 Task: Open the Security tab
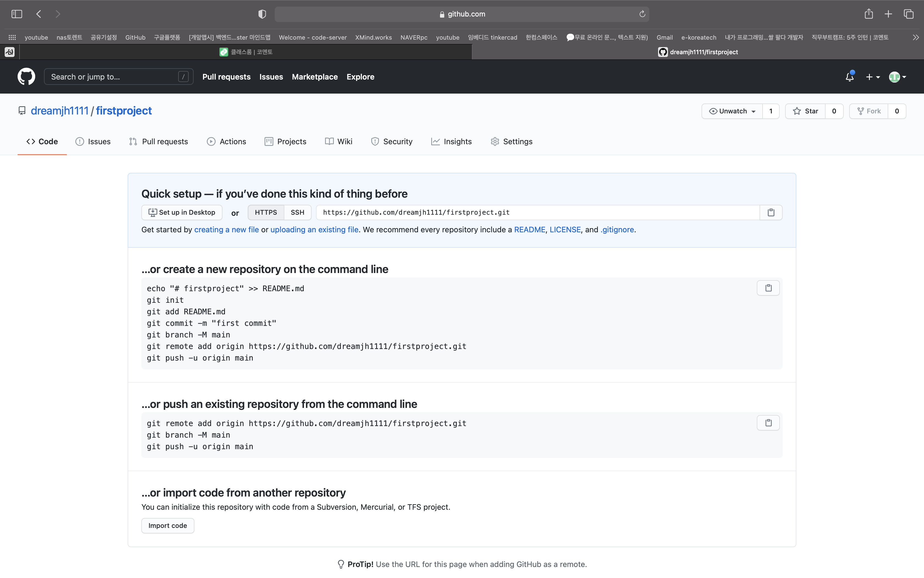point(392,141)
